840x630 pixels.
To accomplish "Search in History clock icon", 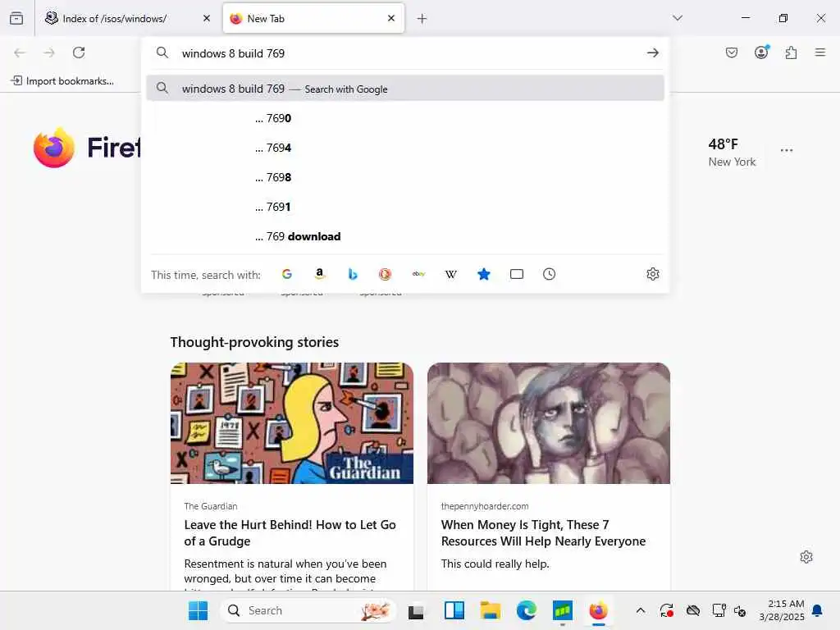I will tap(549, 274).
